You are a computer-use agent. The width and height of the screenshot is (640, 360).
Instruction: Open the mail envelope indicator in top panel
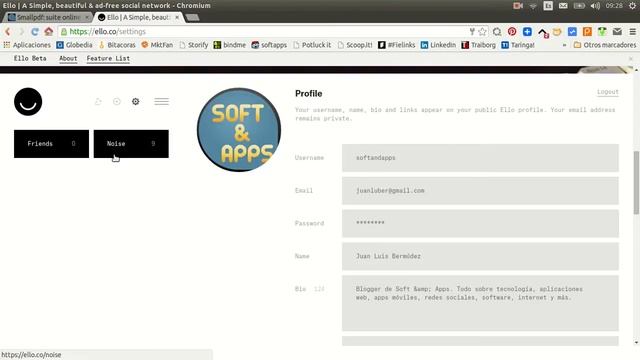563,6
